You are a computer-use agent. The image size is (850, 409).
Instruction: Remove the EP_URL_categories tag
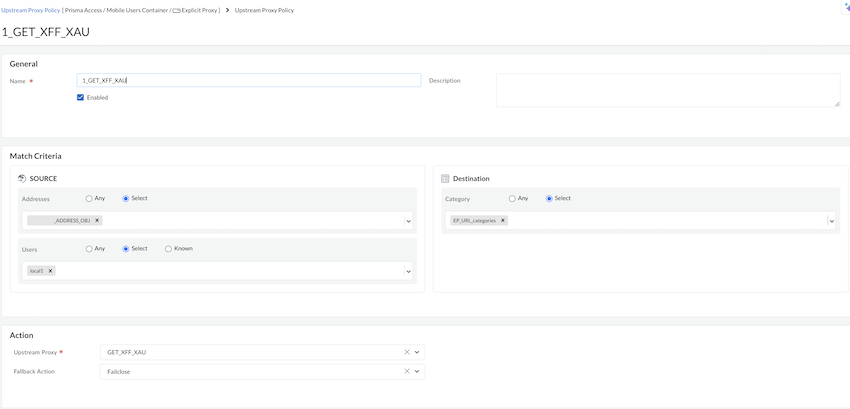pyautogui.click(x=503, y=220)
